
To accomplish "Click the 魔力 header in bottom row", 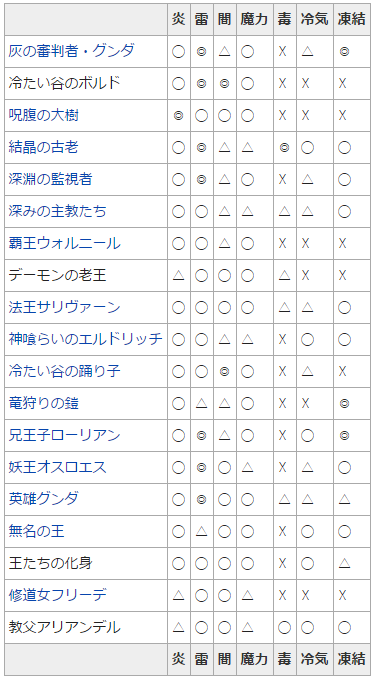I will coord(255,659).
